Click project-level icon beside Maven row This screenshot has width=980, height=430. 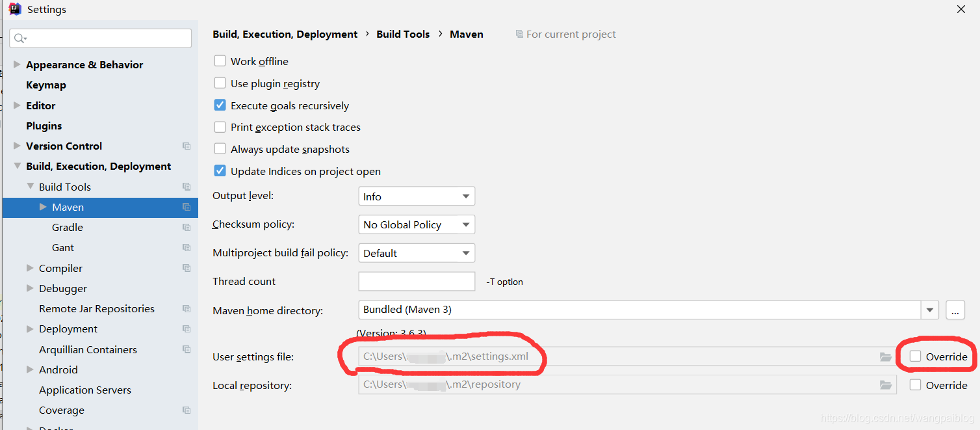(x=187, y=208)
